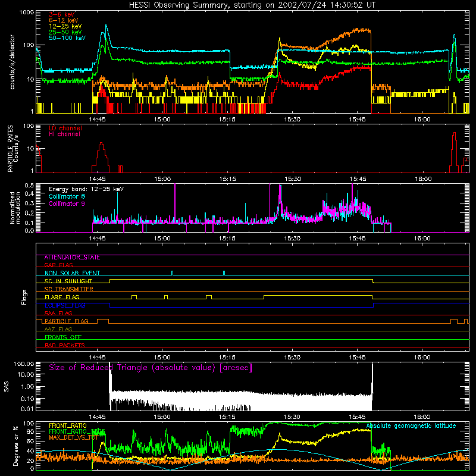Select the cyan 50-100 keV legend entry
The width and height of the screenshot is (476, 476).
point(67,38)
